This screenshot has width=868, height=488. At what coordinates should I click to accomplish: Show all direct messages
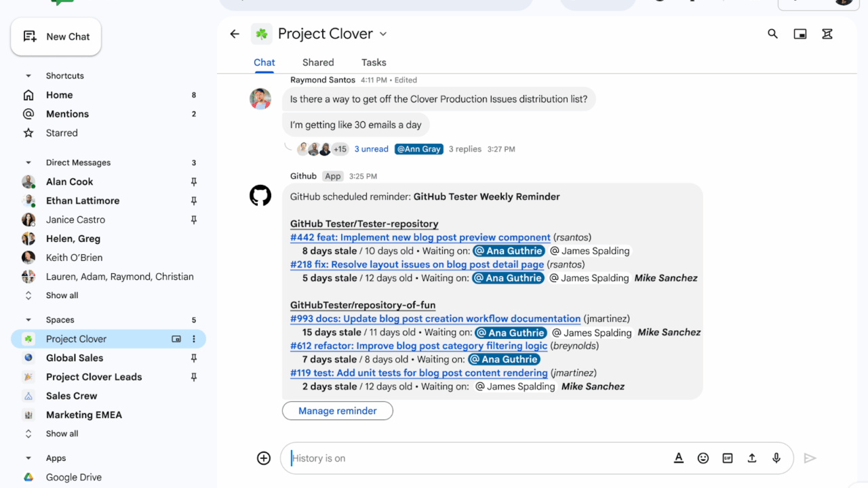(x=62, y=296)
